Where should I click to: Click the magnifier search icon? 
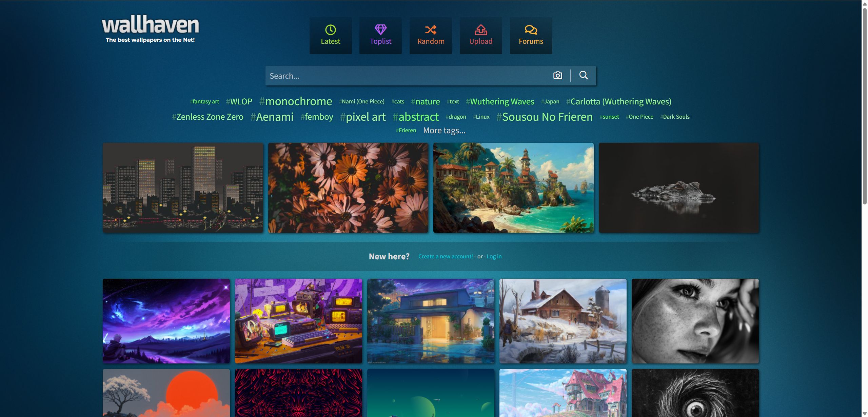point(584,75)
